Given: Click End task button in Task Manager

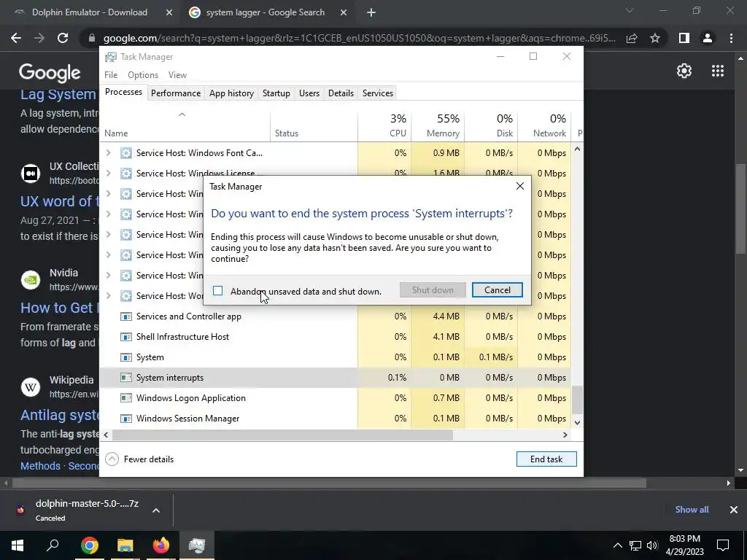Looking at the screenshot, I should coord(546,459).
